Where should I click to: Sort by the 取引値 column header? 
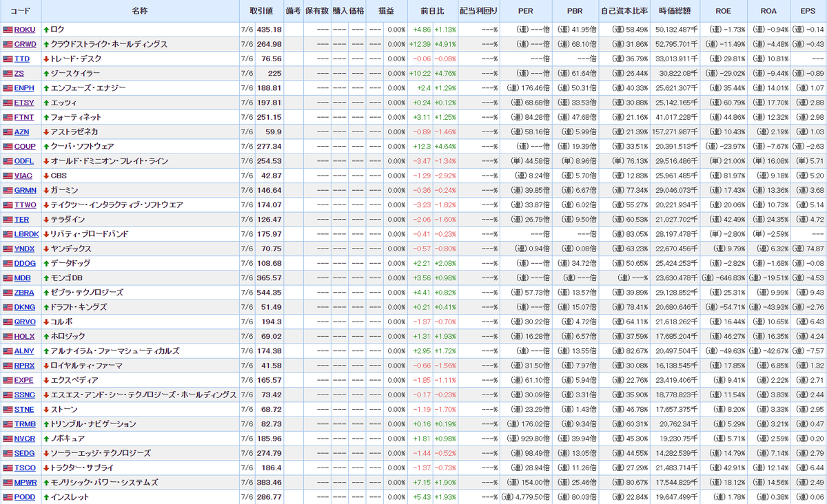261,11
